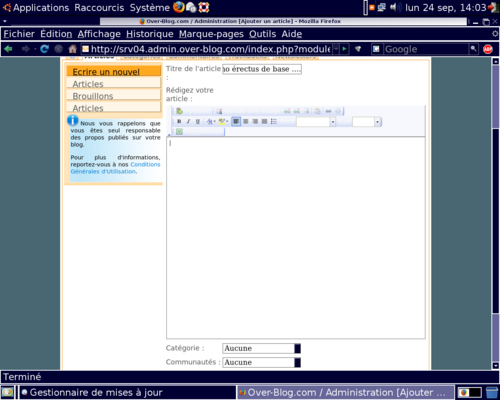500x400 pixels.
Task: Click the Titre de l'article field
Action: pos(262,69)
